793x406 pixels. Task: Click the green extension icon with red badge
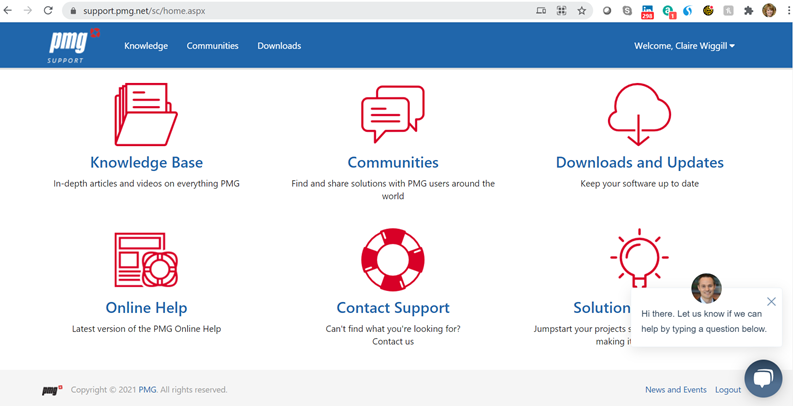click(x=669, y=11)
